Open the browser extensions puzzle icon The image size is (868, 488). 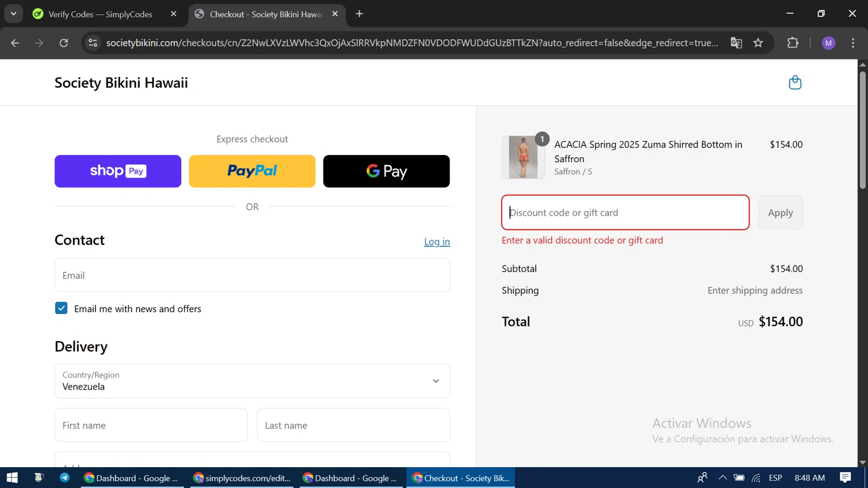click(x=793, y=43)
